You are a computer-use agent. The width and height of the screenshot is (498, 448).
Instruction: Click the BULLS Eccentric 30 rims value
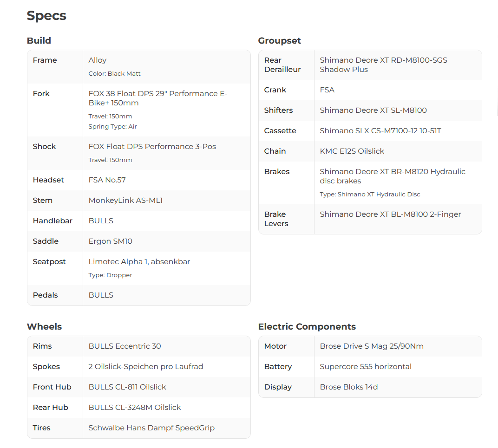(124, 346)
